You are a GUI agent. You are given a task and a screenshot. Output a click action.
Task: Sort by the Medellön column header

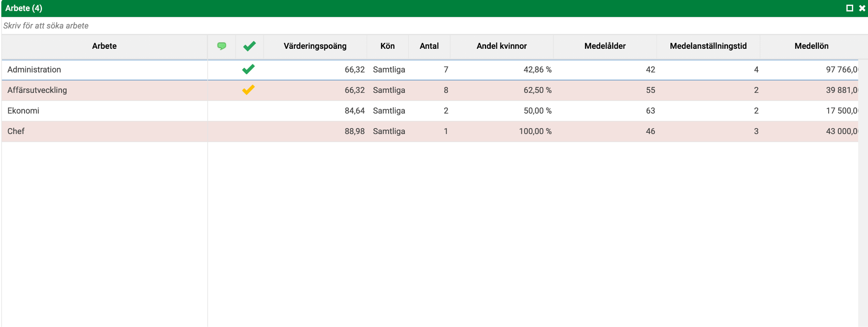tap(811, 46)
